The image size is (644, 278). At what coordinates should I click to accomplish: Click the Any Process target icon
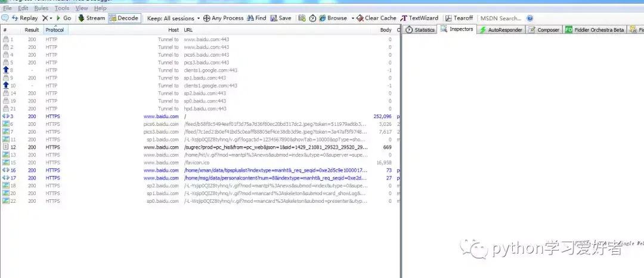point(207,18)
